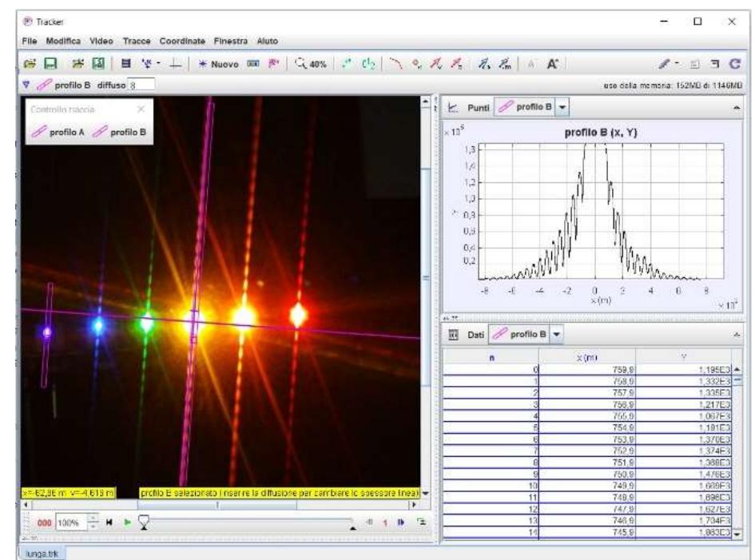
Task: Open profilo B dropdown in plot panel
Action: click(x=562, y=107)
